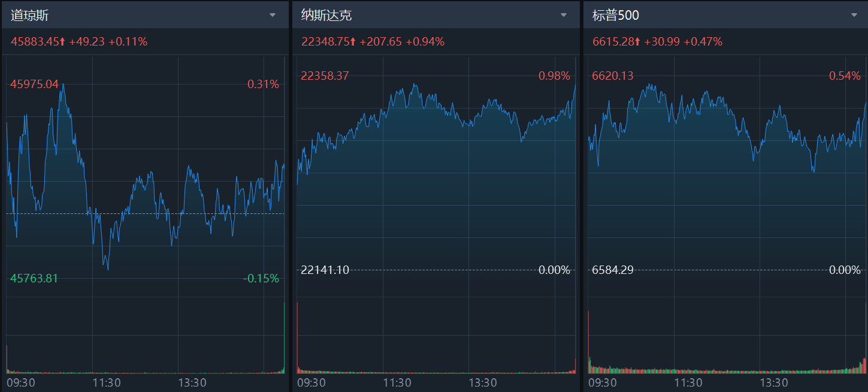Click the 道琼斯 closing volume spike bar
868x392 pixels.
pyautogui.click(x=283, y=337)
